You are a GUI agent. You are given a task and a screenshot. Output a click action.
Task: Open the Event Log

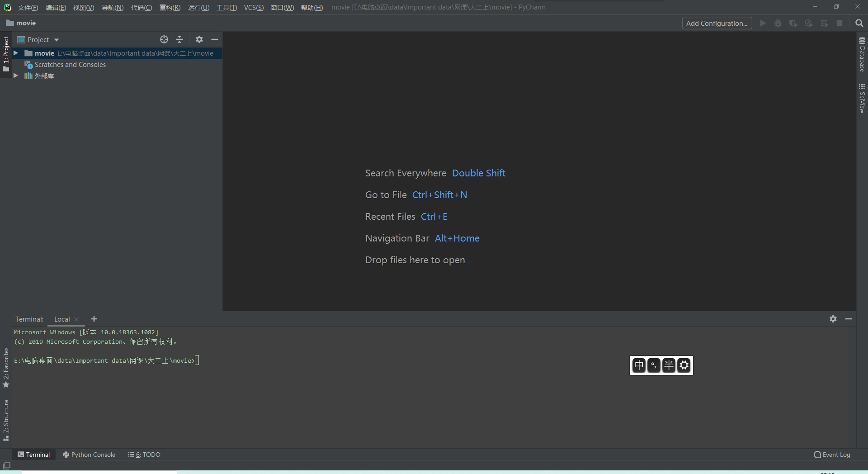point(832,455)
